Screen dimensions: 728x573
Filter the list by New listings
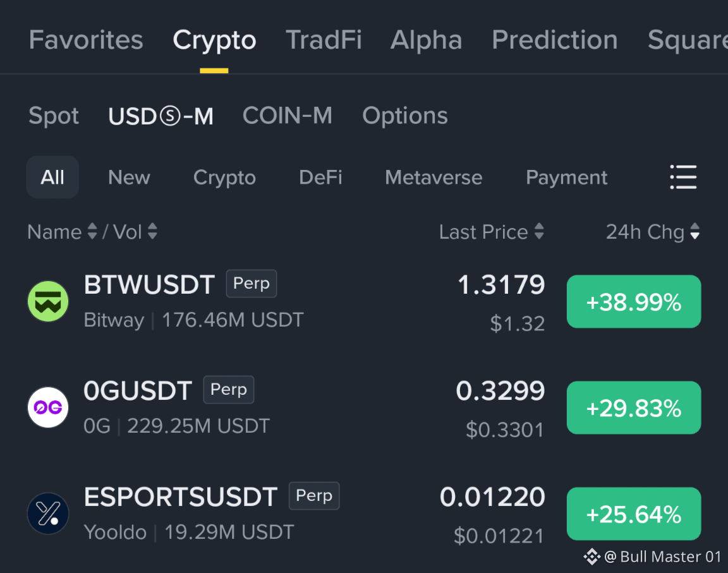pos(129,178)
